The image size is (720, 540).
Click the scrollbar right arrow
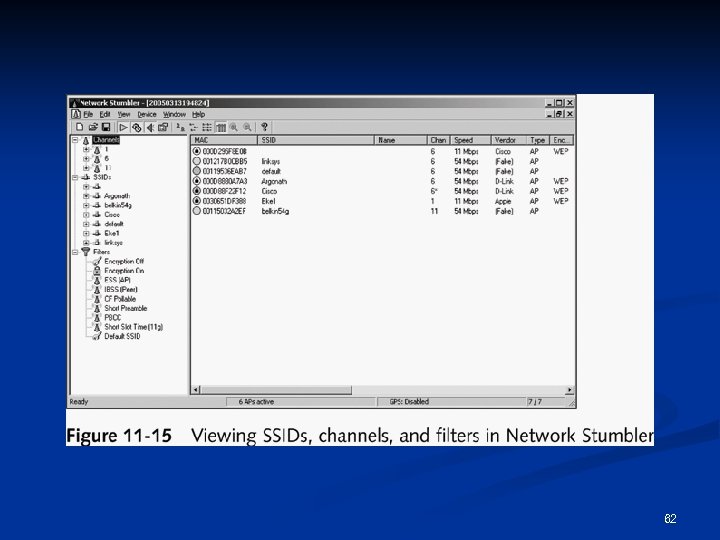coord(569,390)
